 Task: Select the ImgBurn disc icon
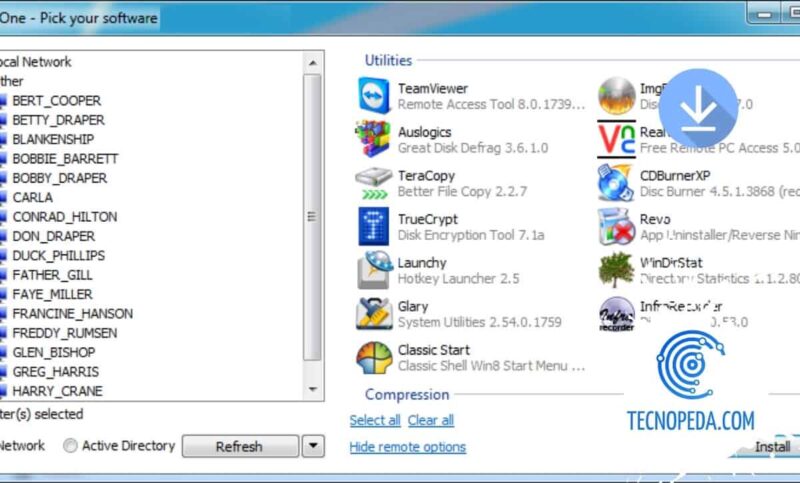point(616,96)
